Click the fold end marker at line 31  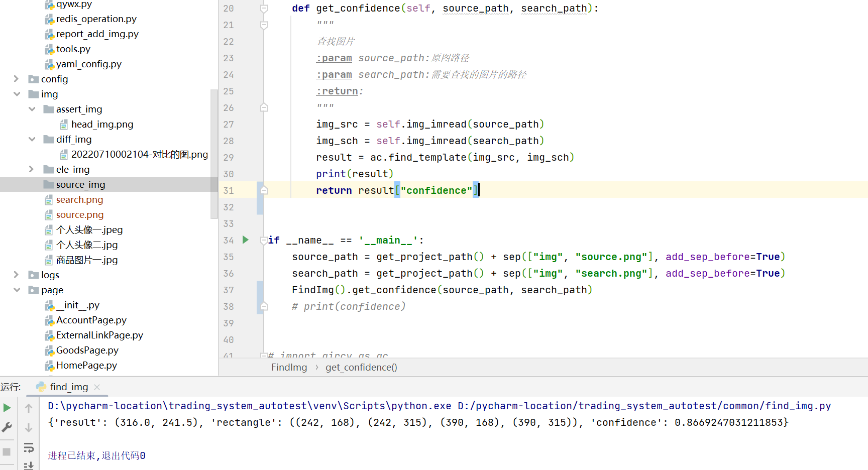coord(264,190)
